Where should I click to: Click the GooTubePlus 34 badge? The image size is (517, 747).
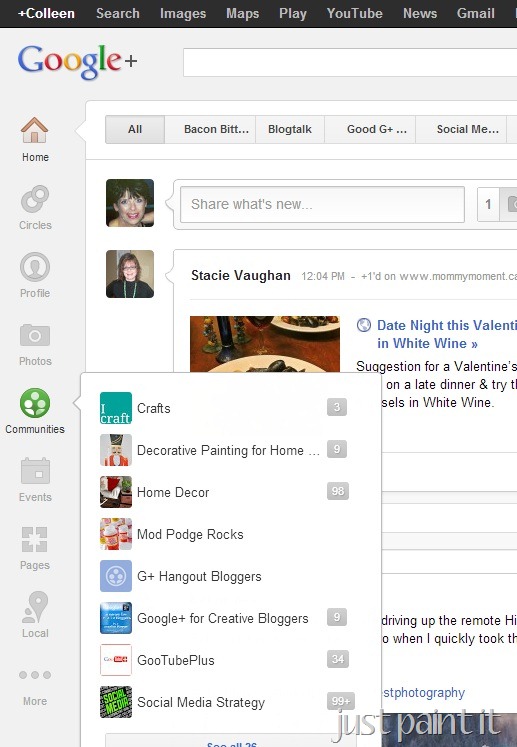coord(338,659)
